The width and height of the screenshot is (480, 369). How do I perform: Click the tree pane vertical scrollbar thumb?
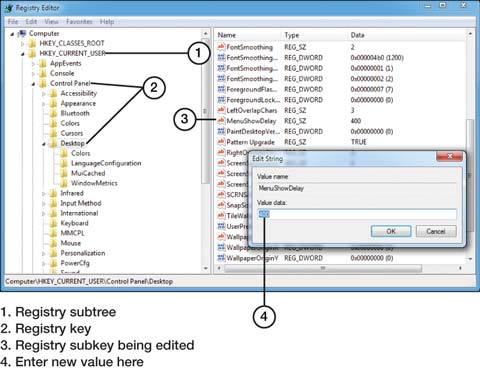[x=205, y=112]
